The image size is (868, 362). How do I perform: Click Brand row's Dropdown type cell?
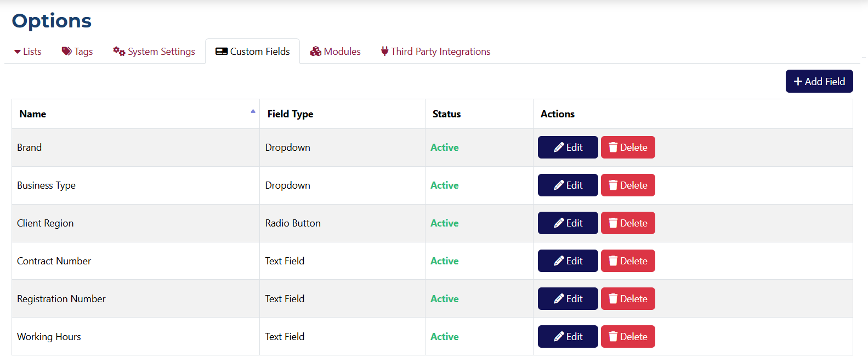click(x=343, y=148)
